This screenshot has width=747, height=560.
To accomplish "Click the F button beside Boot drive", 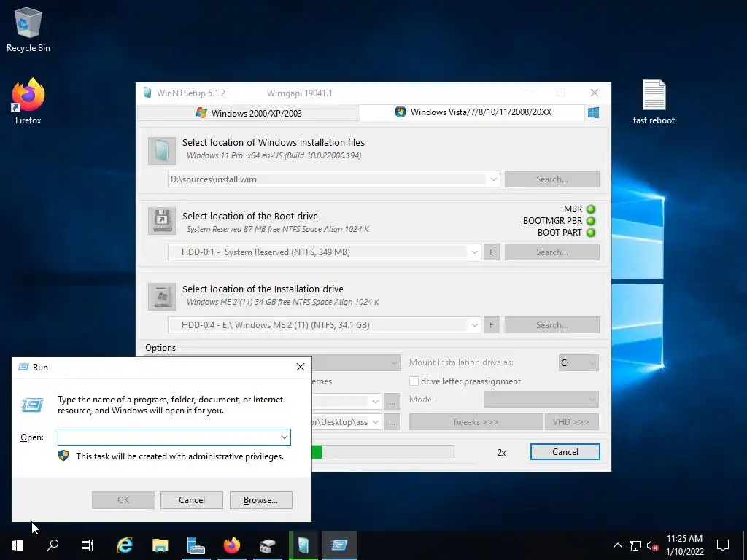I will pos(492,252).
